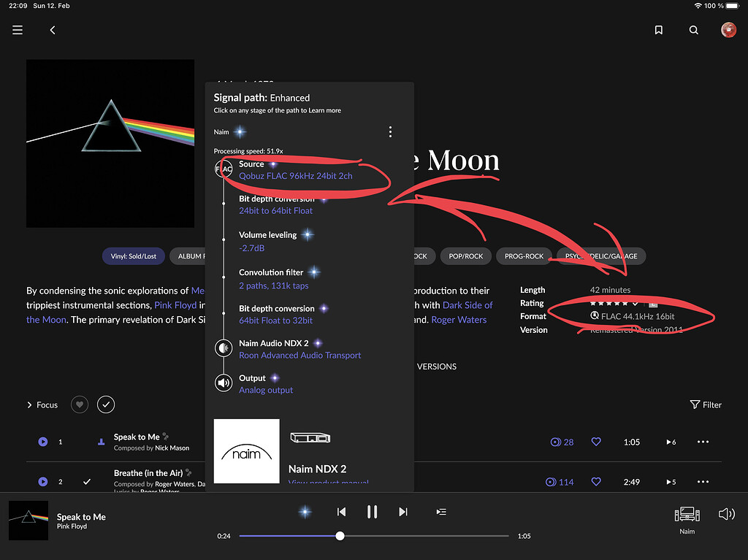Open the rating dropdown beside the stars

[634, 303]
